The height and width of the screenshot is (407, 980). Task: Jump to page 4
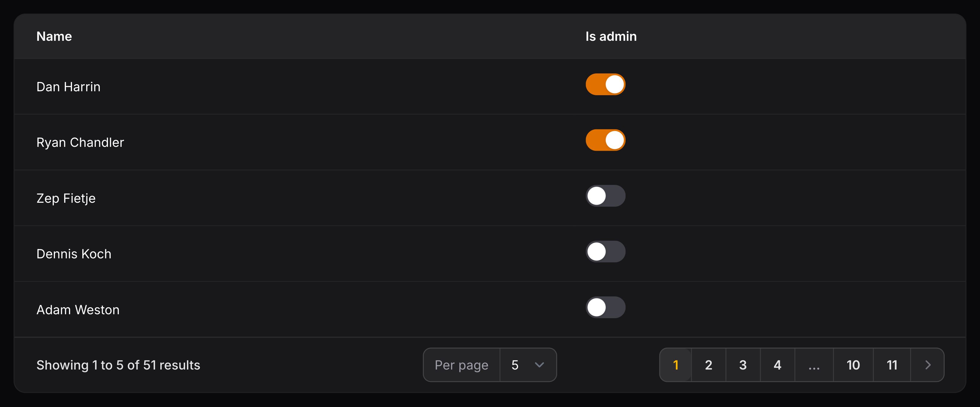pyautogui.click(x=777, y=365)
